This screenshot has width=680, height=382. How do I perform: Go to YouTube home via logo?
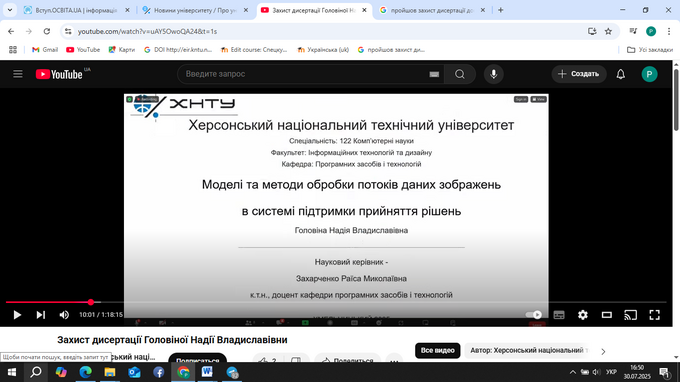click(59, 74)
